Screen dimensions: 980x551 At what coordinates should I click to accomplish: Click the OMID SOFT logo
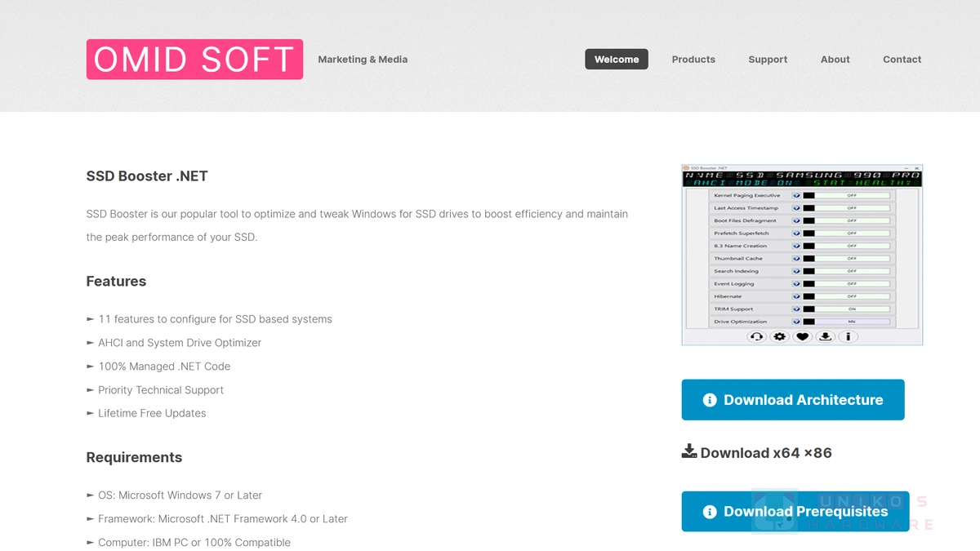pos(194,60)
